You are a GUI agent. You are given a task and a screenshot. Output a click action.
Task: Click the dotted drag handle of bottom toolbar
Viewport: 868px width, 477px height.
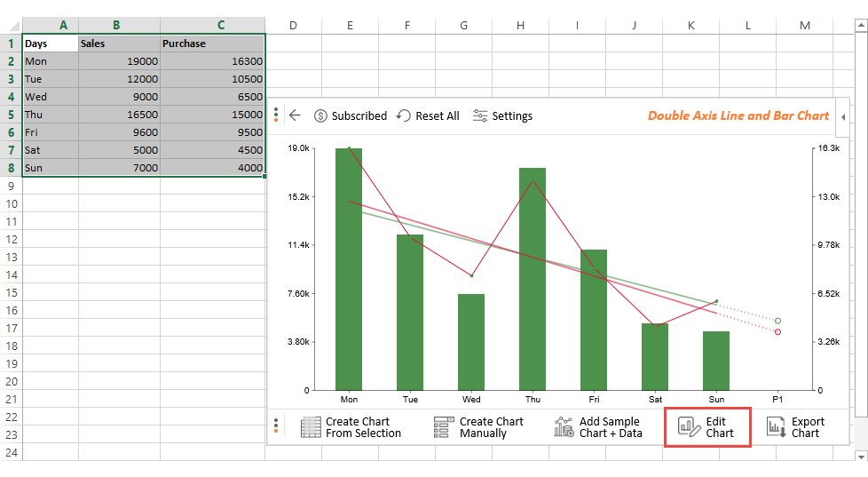coord(276,425)
